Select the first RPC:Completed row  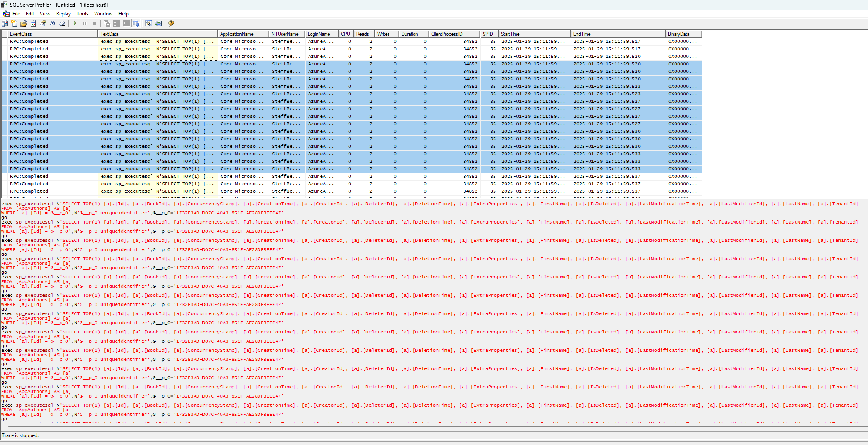(29, 42)
